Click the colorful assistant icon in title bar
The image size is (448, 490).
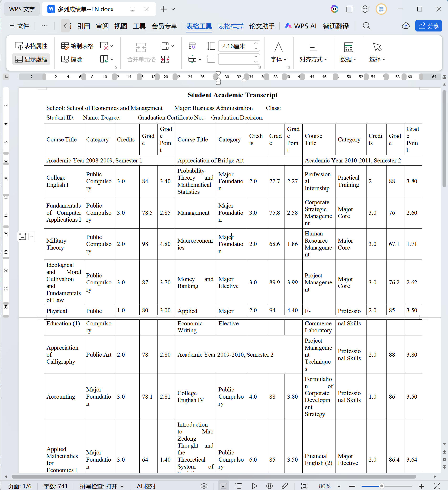coord(334,9)
